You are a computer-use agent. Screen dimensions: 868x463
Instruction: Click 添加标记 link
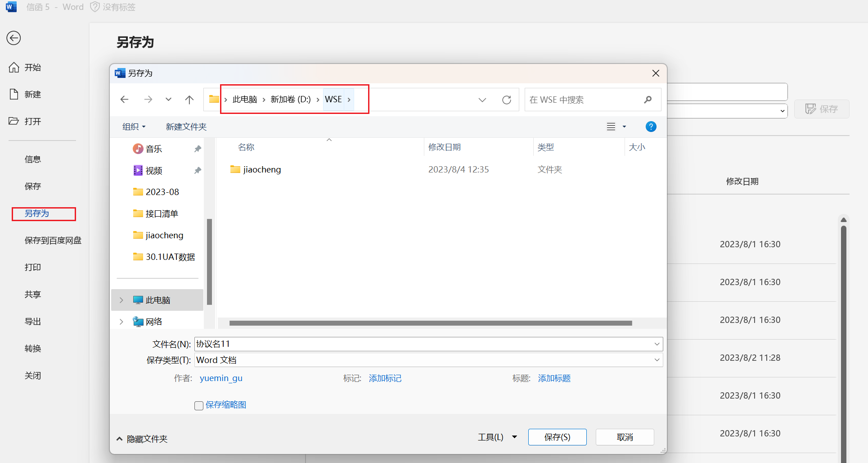point(385,378)
